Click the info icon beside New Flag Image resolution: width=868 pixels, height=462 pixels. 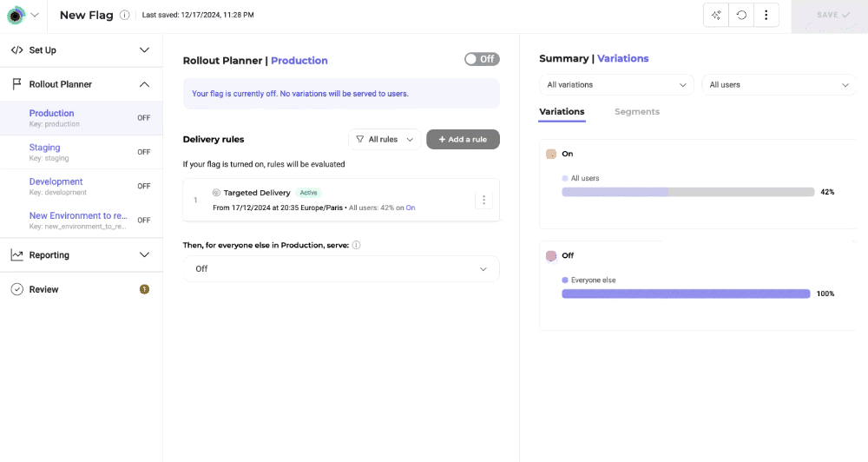tap(124, 15)
